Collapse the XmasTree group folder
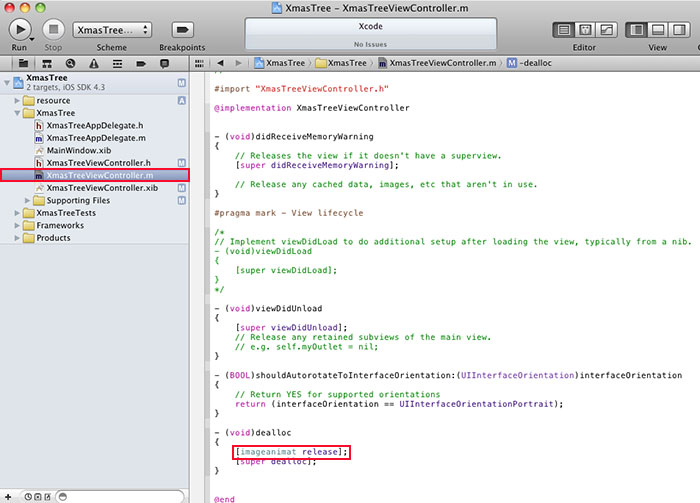 pyautogui.click(x=17, y=113)
